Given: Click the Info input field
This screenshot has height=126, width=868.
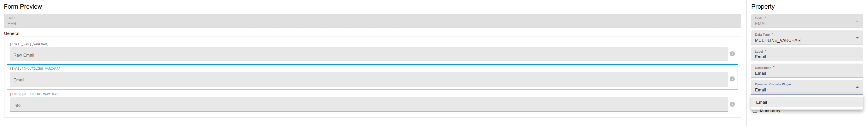Looking at the screenshot, I should click(369, 105).
